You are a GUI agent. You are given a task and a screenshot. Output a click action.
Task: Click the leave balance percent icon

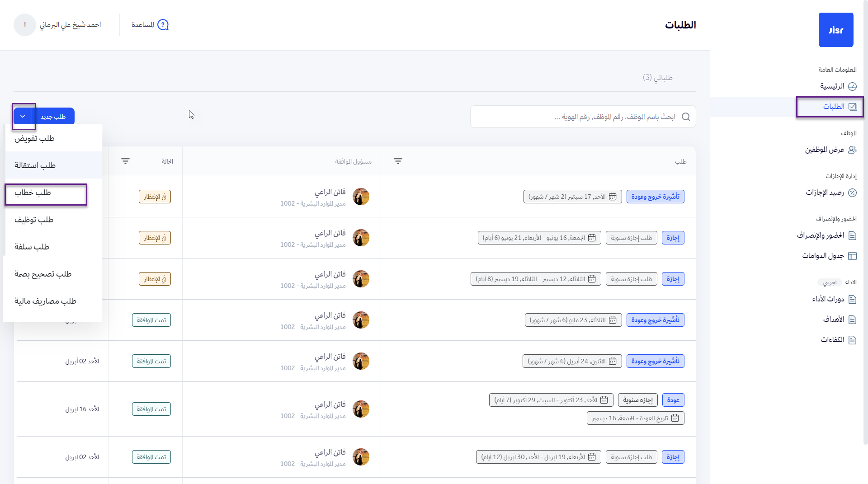[852, 193]
